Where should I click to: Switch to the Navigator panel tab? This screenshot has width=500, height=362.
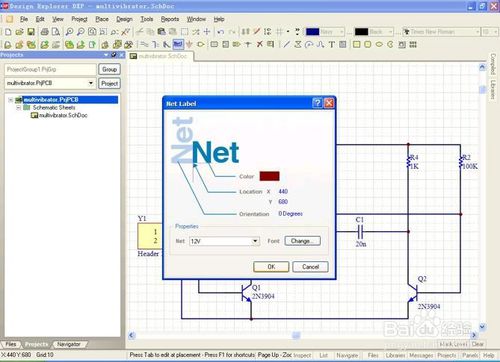click(69, 344)
